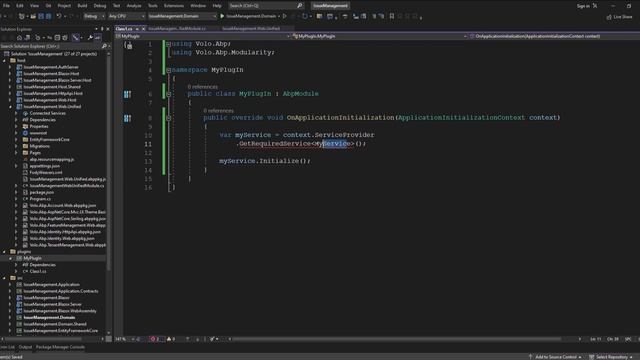Expand IssueManagement.AuthServer project node
Viewport: 640px width, 360px height.
point(10,67)
